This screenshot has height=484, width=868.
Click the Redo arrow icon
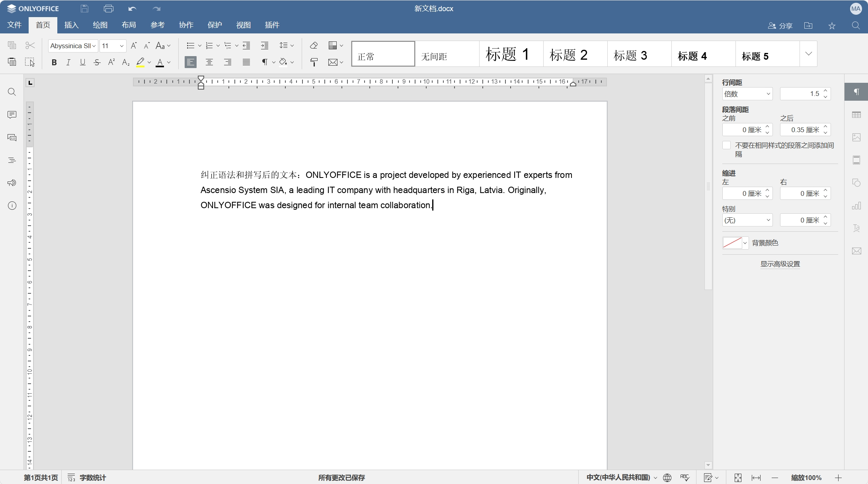coord(156,8)
